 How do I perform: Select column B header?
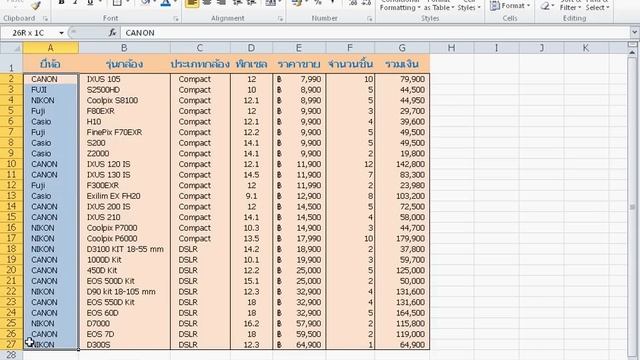click(x=124, y=48)
